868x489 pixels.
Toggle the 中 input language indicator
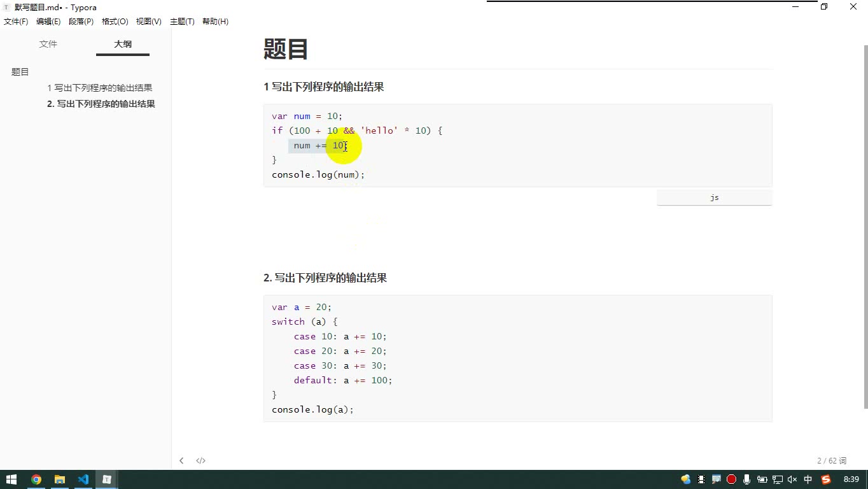click(x=808, y=479)
